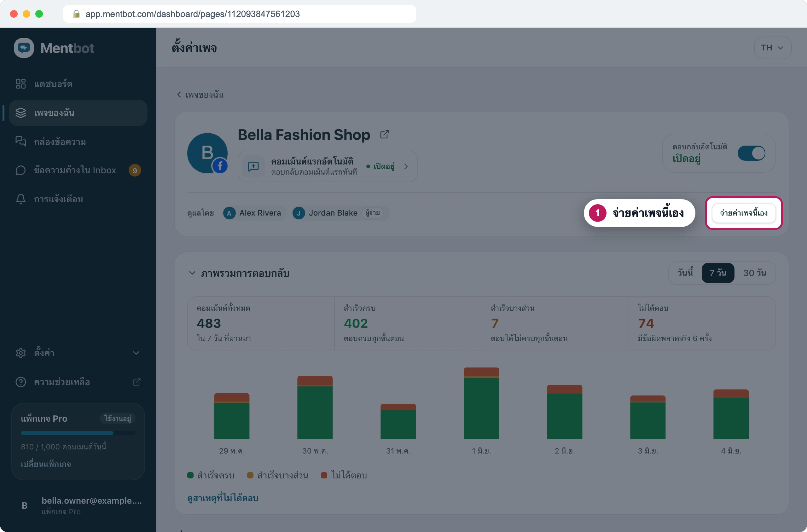
Task: Open the TH language dropdown
Action: [x=772, y=48]
